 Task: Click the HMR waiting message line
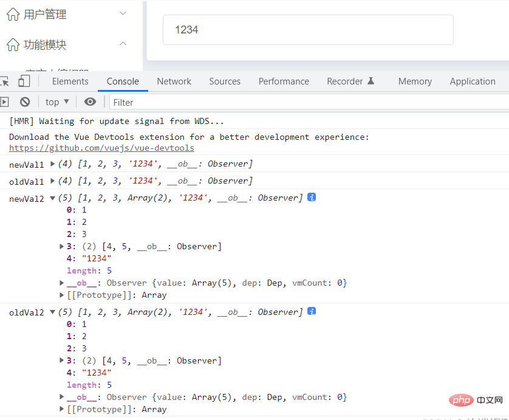[x=117, y=121]
